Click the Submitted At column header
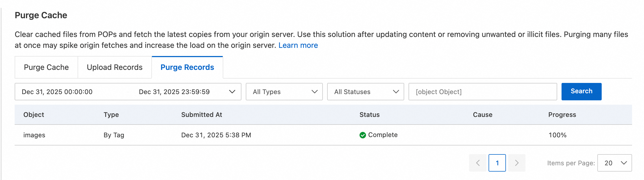Viewport: 644px width, 180px height. point(202,115)
